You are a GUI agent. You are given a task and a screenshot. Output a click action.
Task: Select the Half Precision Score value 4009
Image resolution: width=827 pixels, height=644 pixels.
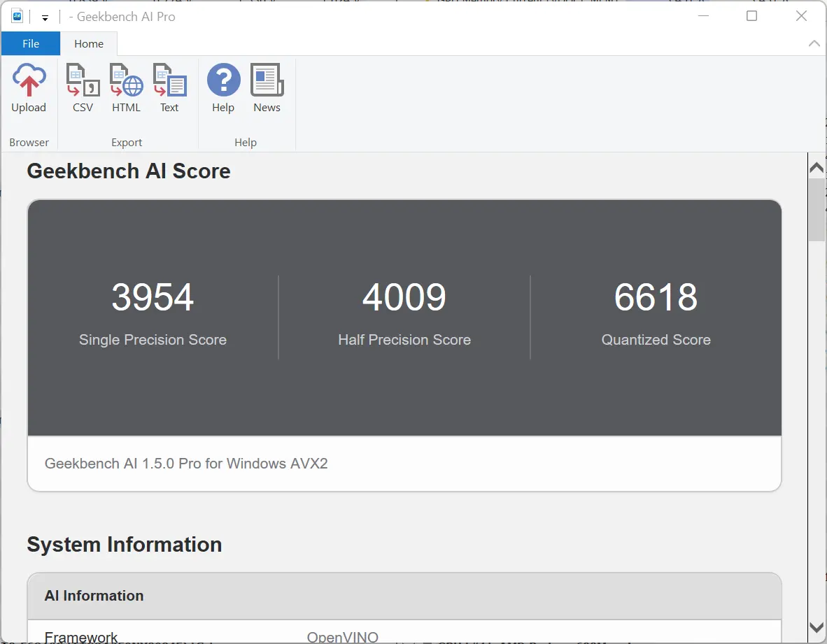coord(404,297)
